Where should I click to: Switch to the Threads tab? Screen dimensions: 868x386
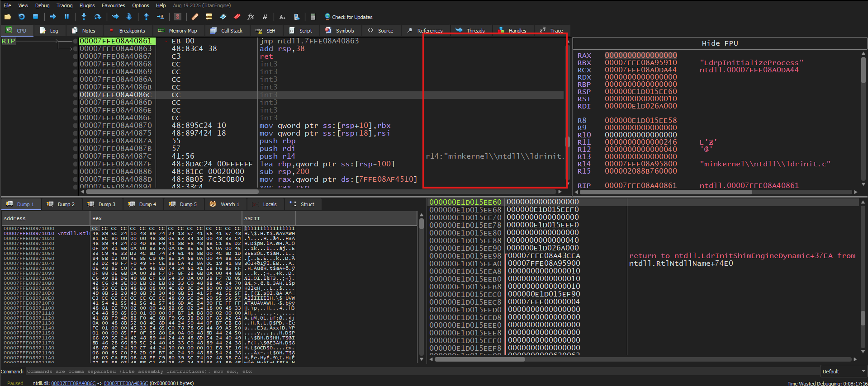click(470, 31)
